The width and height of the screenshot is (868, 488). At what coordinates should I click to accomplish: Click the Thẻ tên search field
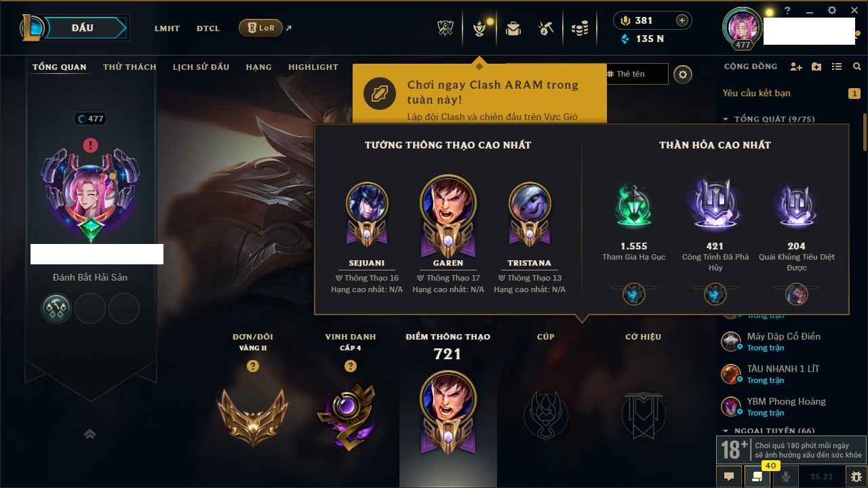(x=637, y=74)
